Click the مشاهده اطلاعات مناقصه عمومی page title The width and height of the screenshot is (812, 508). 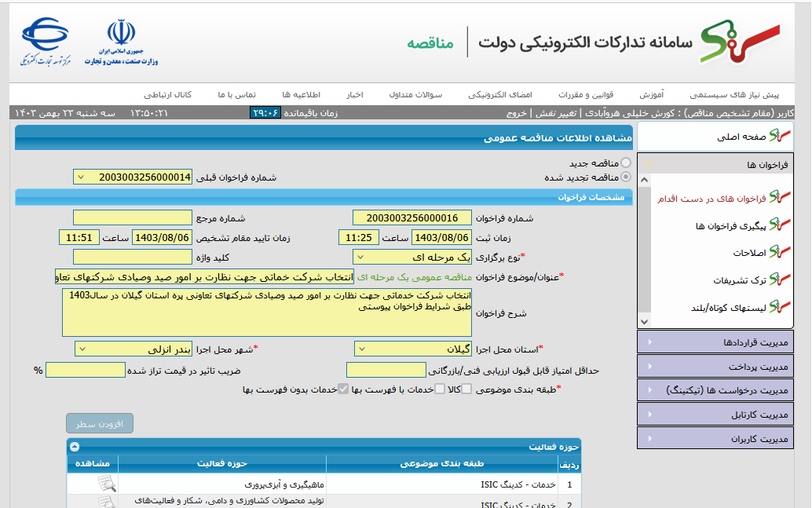(x=558, y=138)
